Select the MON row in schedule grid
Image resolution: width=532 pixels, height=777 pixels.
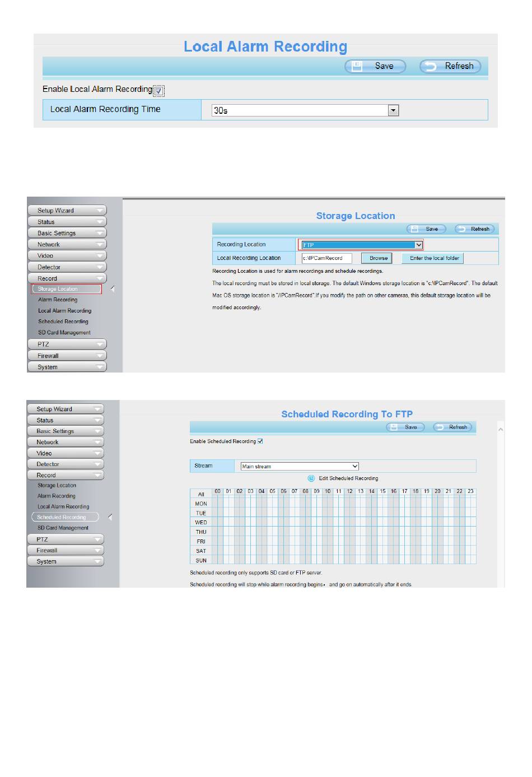(x=201, y=504)
